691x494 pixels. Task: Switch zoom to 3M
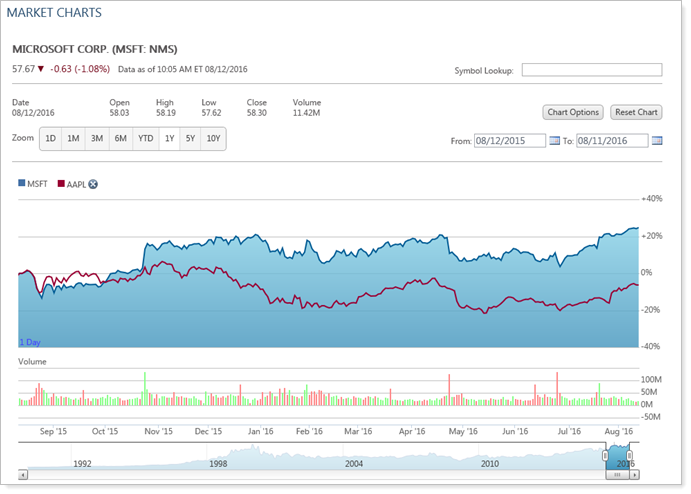pos(97,139)
